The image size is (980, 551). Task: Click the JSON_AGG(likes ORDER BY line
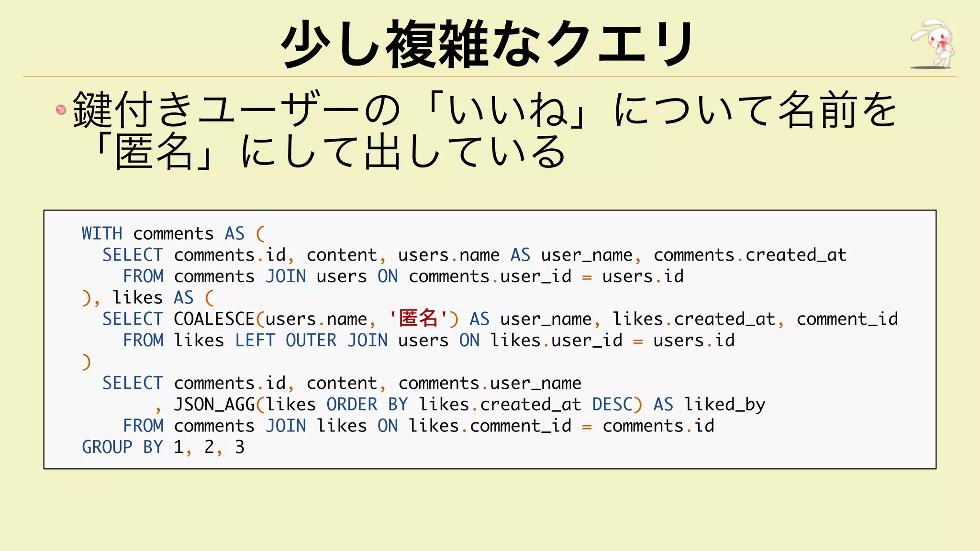point(460,405)
